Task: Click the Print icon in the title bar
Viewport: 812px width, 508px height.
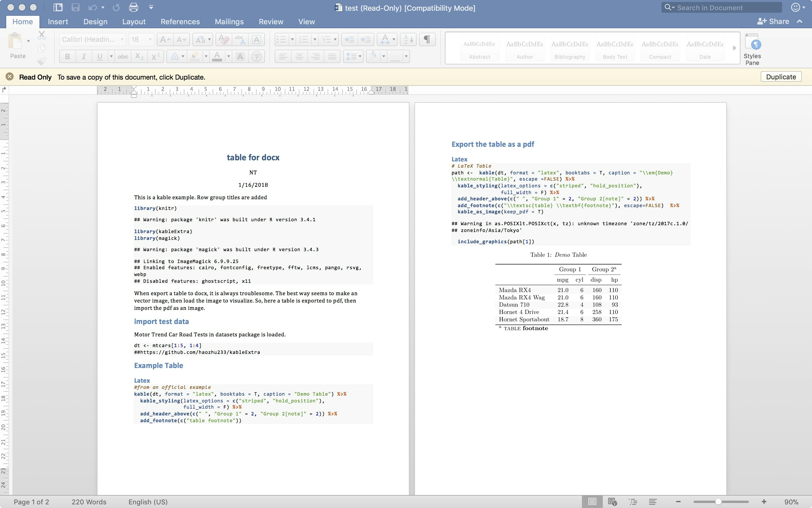Action: [x=134, y=7]
